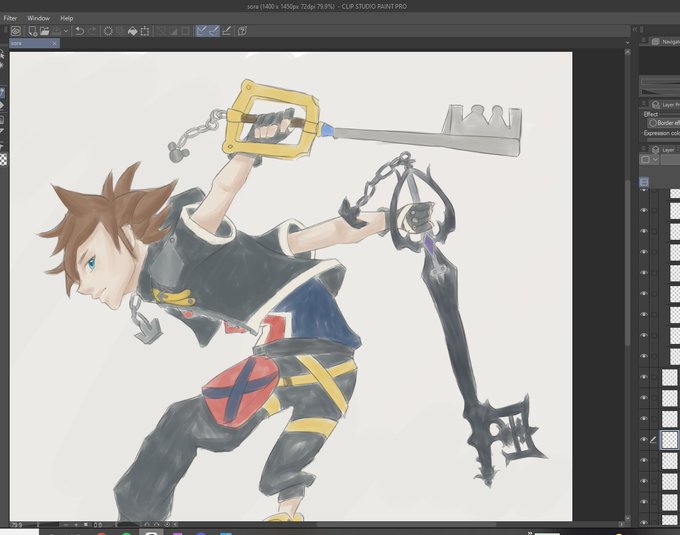Viewport: 680px width, 535px height.
Task: Toggle Snap to Ruler
Action: 202,31
